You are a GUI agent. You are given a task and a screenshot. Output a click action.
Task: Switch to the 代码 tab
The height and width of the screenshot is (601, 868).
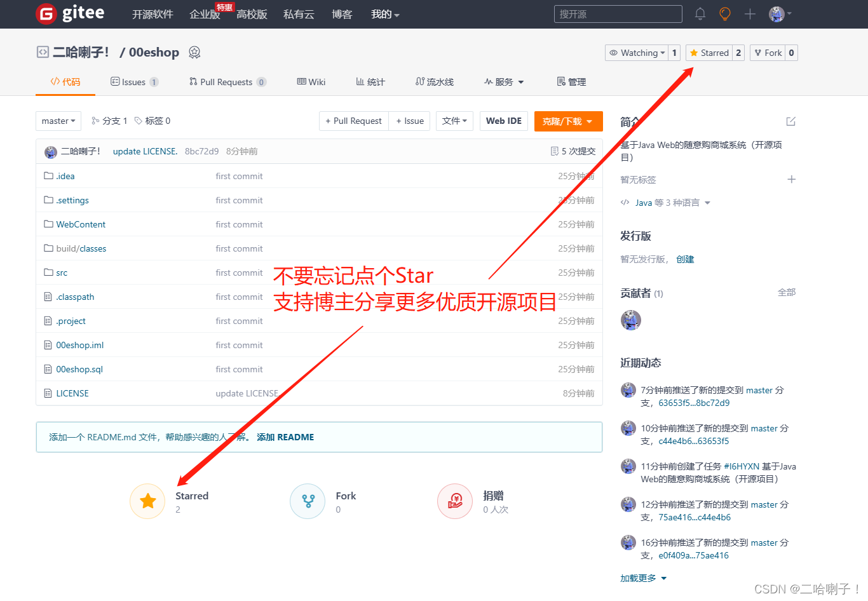pos(65,82)
